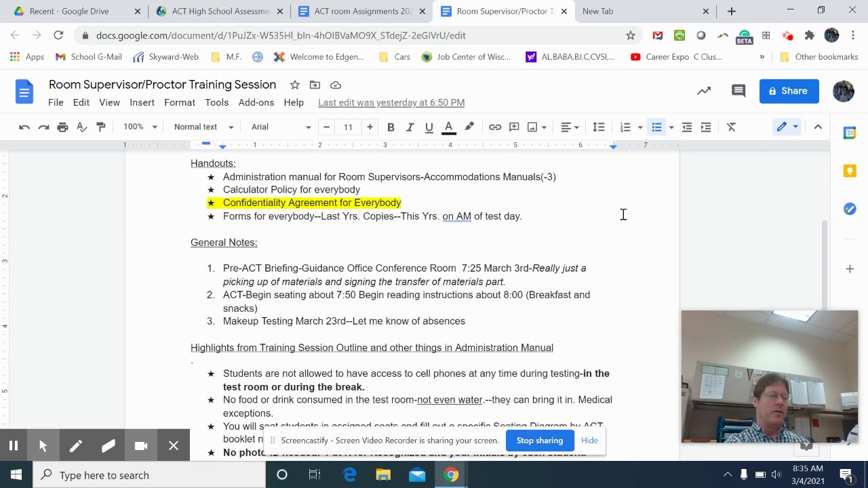868x488 pixels.
Task: Open the editing mode pencil dropdown
Action: click(787, 127)
